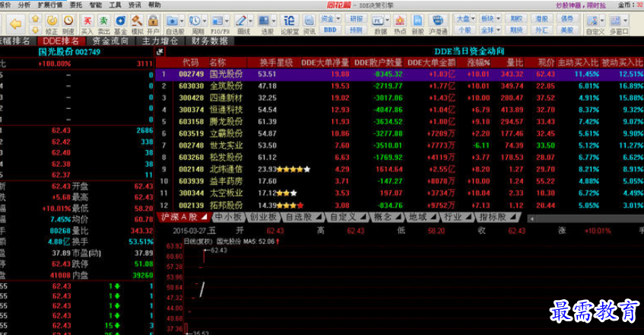Screen dimensions: 644x335
Task: Click the 修正 correction icon
Action: pos(52,21)
